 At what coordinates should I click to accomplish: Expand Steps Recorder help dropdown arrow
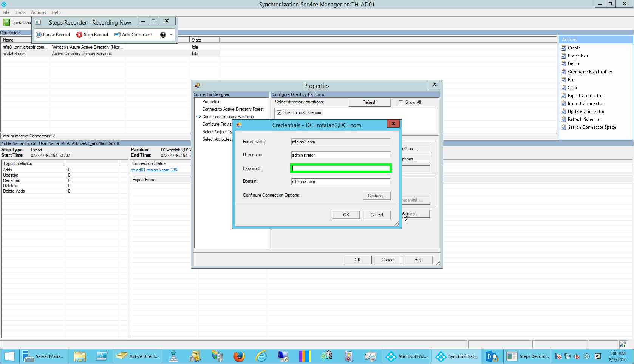pos(172,35)
